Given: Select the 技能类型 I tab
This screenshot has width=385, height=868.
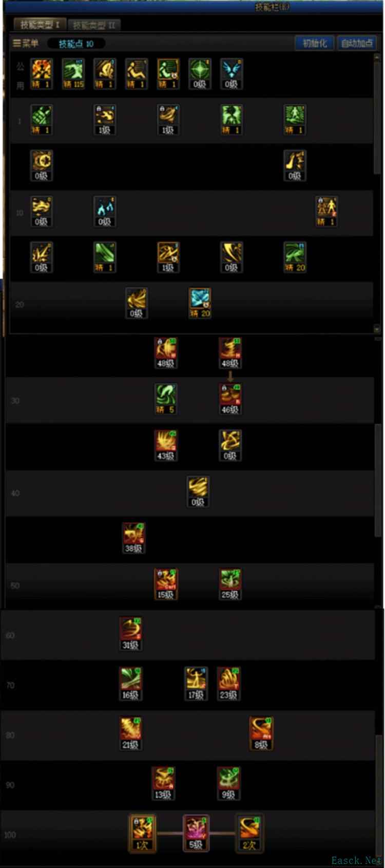Looking at the screenshot, I should point(40,25).
